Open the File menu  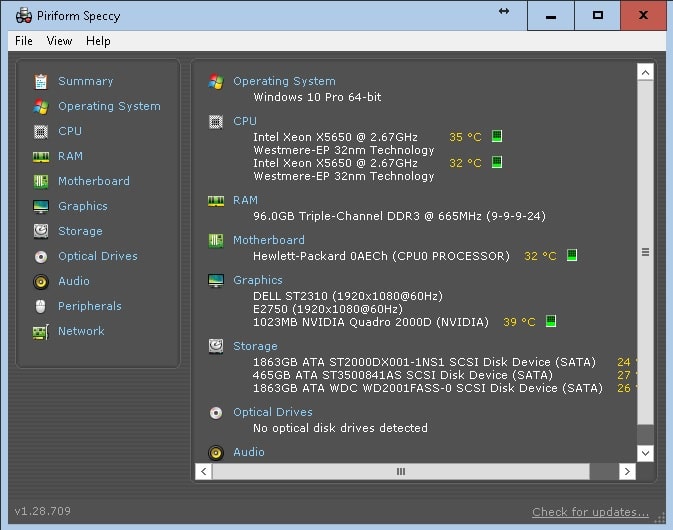24,41
